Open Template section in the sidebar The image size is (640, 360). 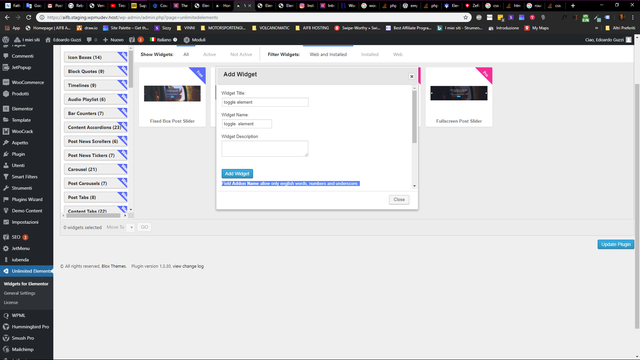pyautogui.click(x=21, y=120)
